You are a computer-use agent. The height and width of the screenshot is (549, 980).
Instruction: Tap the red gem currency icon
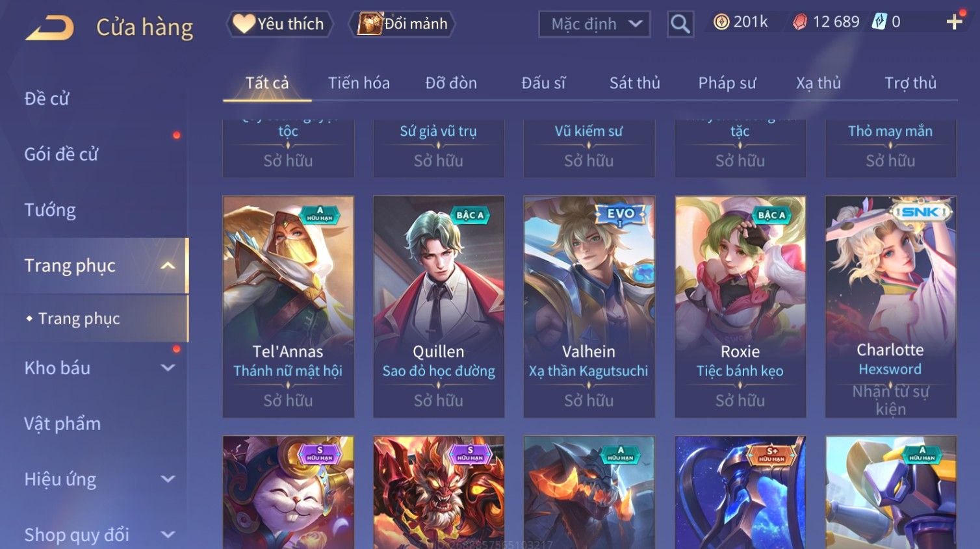tap(799, 22)
